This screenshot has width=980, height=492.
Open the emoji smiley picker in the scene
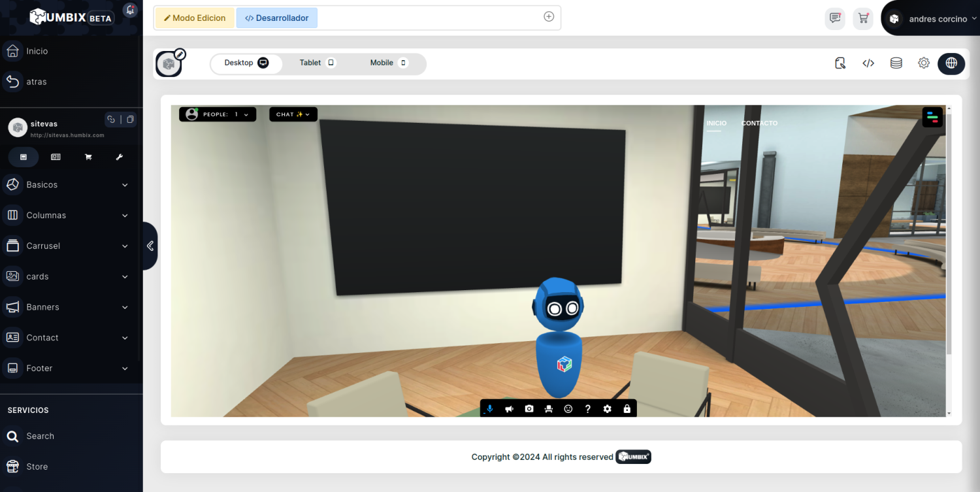click(568, 409)
